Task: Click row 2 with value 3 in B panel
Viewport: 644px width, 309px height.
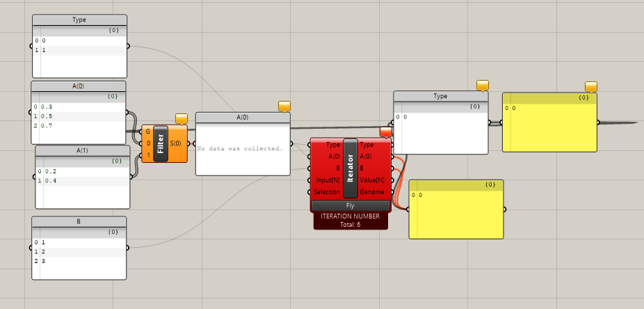Action: click(79, 261)
